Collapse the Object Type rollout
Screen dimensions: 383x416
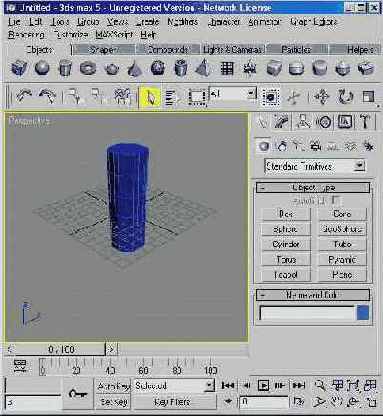click(312, 188)
